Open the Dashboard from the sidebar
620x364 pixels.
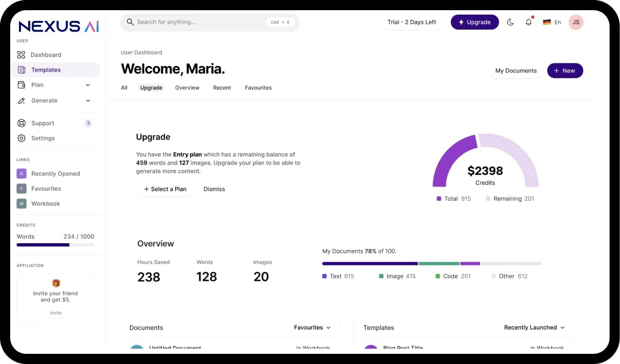pos(46,54)
